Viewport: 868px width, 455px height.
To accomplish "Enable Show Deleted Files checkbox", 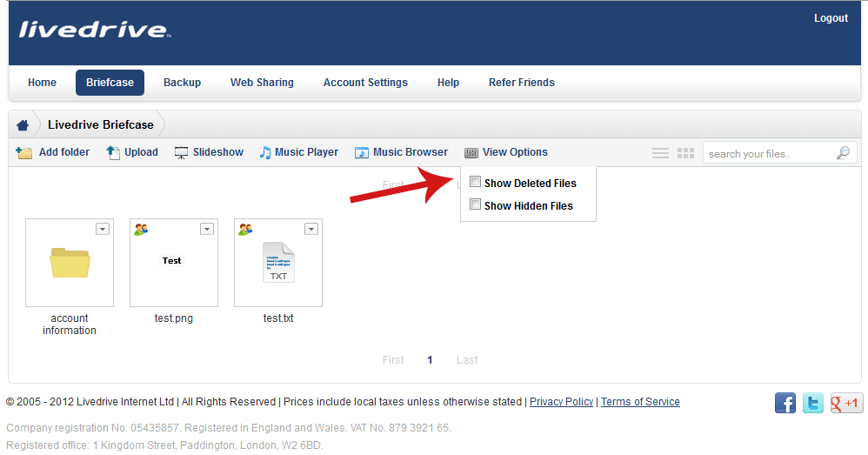I will 475,182.
